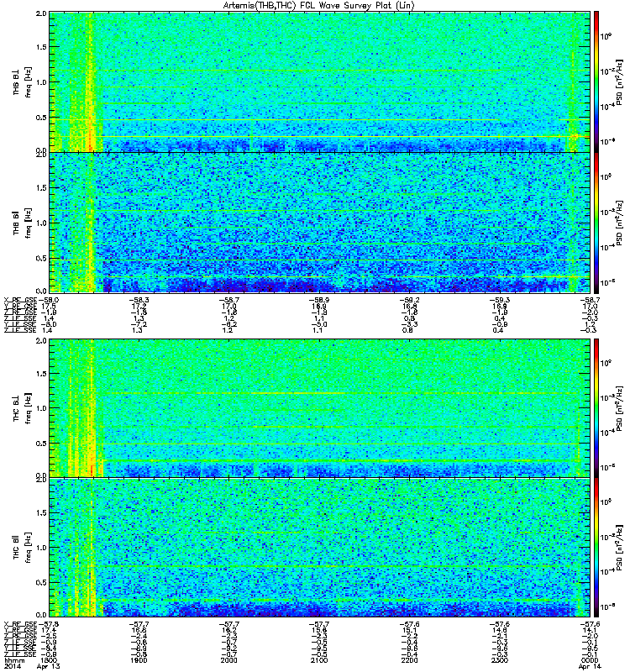Click the THB X_RE_GSE value "-58.9"
The height and width of the screenshot is (672, 630).
pos(319,300)
